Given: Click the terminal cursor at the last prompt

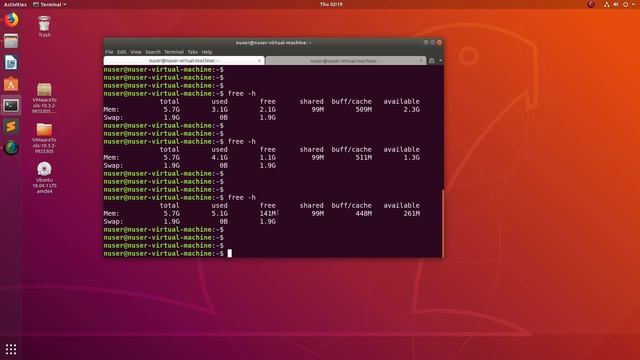Looking at the screenshot, I should tap(229, 253).
